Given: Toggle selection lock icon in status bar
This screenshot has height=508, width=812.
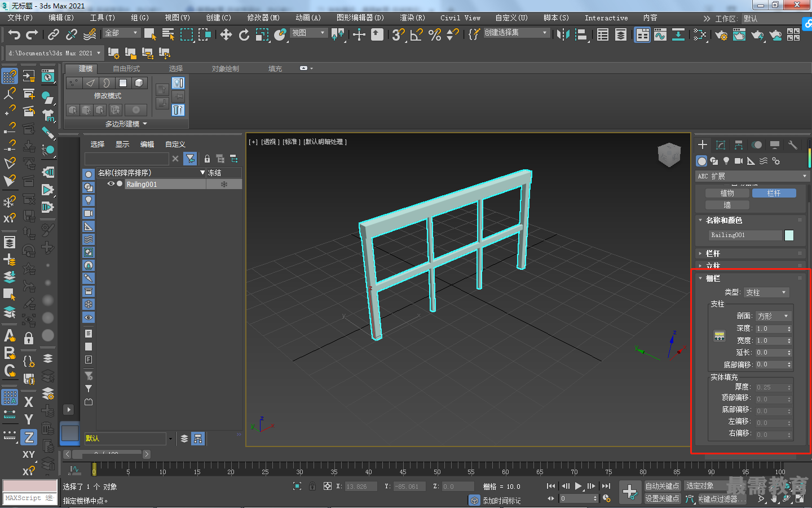Looking at the screenshot, I should (312, 486).
